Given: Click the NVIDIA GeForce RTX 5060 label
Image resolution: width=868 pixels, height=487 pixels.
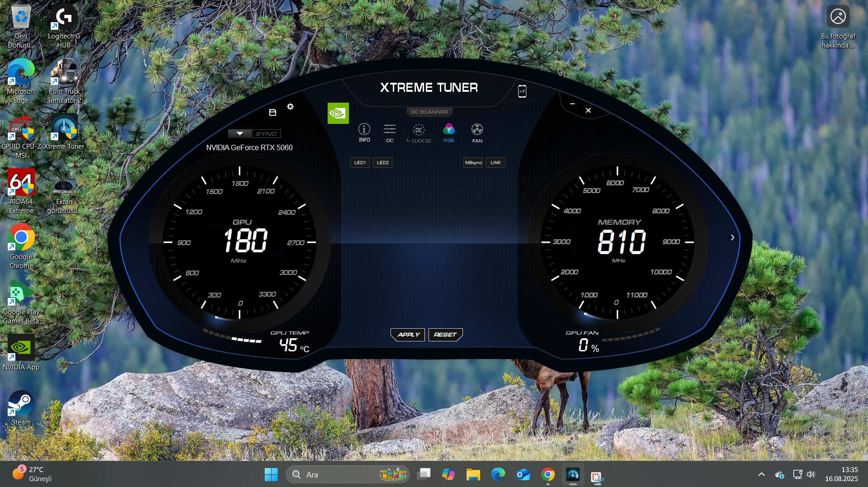Looking at the screenshot, I should (249, 147).
